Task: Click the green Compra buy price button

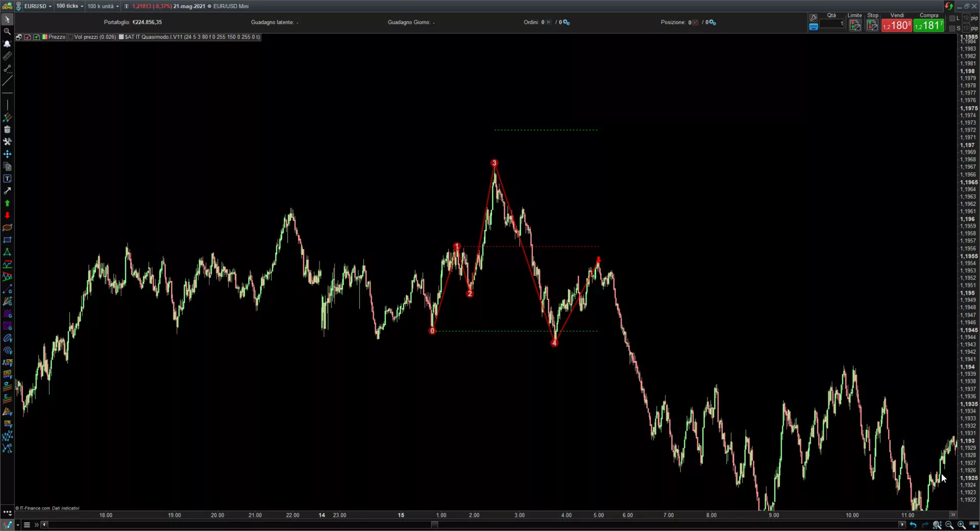Action: click(929, 26)
